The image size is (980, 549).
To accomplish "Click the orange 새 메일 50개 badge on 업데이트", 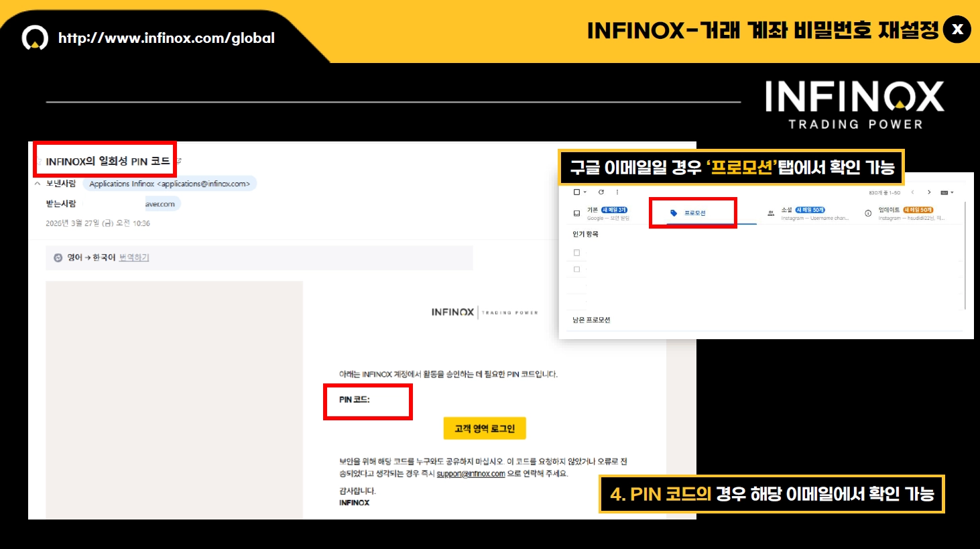I will pyautogui.click(x=918, y=210).
